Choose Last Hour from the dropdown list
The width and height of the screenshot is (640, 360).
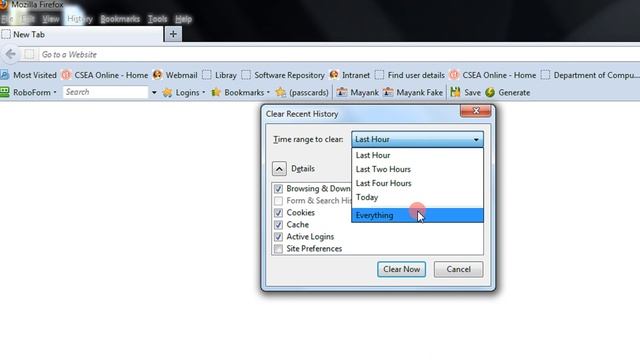[417, 155]
